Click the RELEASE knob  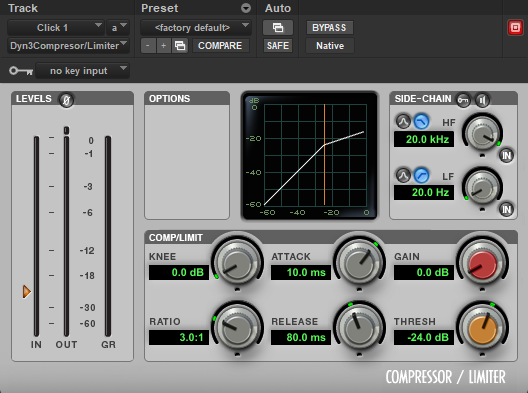pyautogui.click(x=360, y=328)
